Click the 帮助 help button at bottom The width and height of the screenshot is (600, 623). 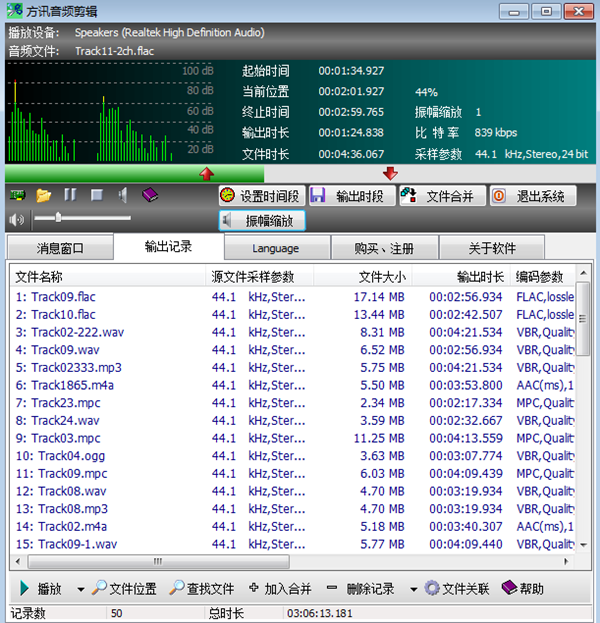(x=523, y=588)
